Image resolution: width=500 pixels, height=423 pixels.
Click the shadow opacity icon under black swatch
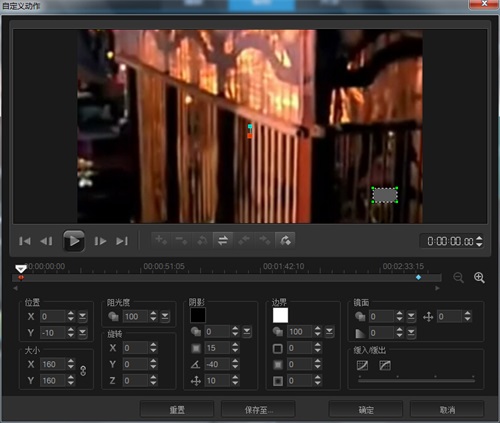point(196,331)
